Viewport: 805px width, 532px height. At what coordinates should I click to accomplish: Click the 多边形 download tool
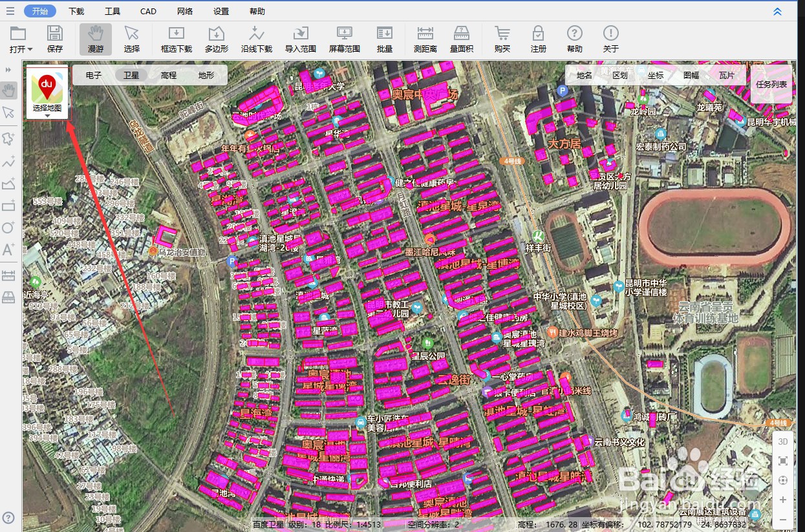point(217,39)
